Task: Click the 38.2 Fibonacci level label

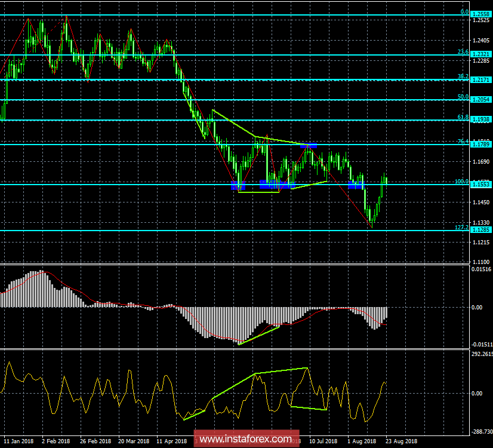Action: [463, 76]
